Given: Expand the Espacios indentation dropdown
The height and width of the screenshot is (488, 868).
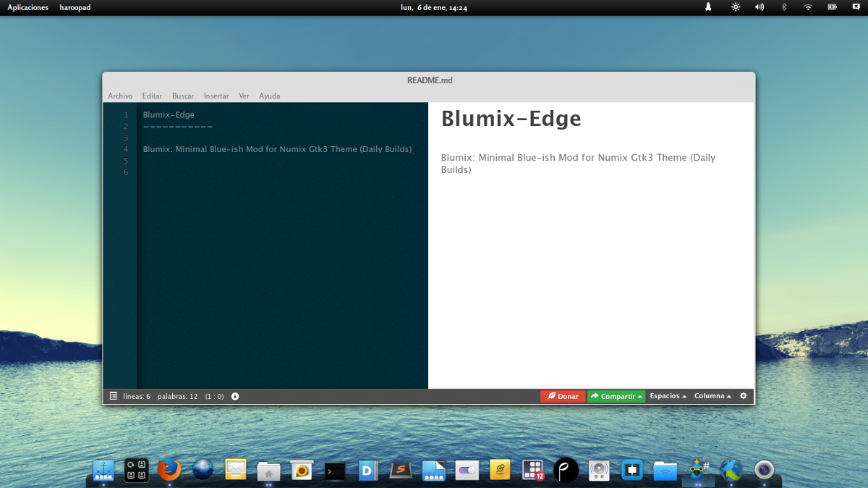Looking at the screenshot, I should [x=668, y=396].
